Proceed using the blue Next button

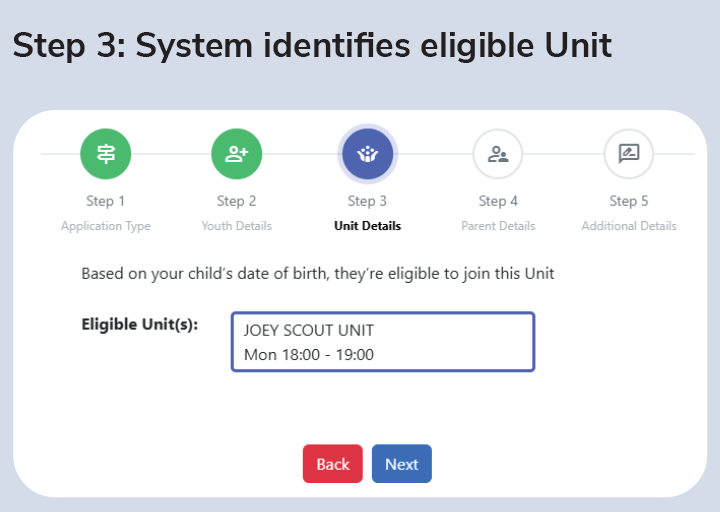click(402, 464)
